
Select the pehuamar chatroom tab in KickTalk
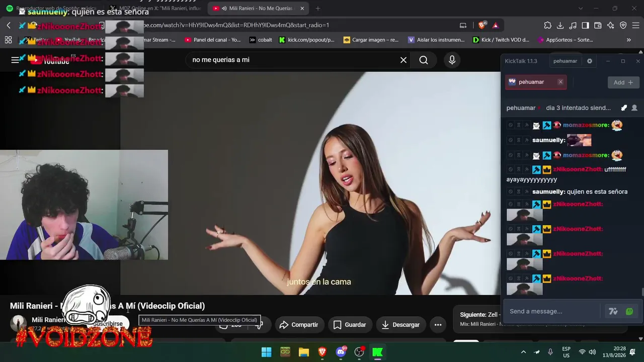tap(536, 82)
